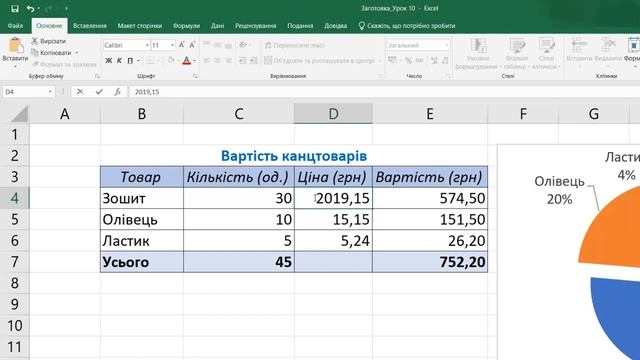Center cell text horizontally
The image size is (640, 360).
(218, 61)
